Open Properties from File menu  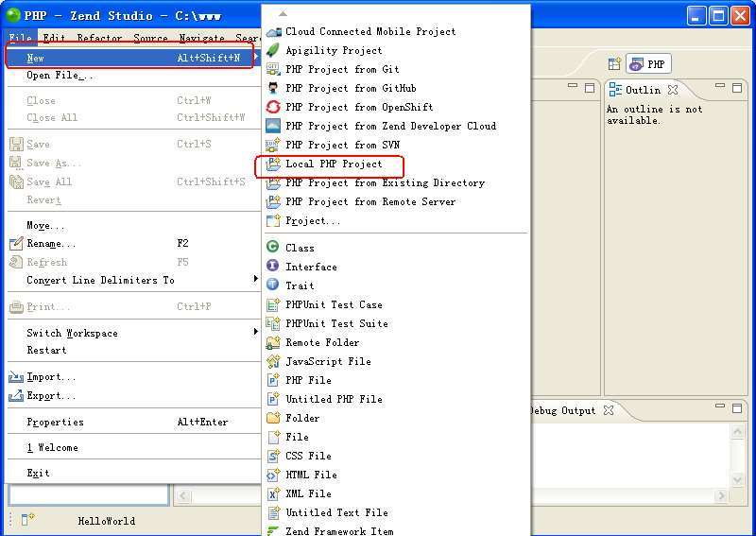[134, 422]
